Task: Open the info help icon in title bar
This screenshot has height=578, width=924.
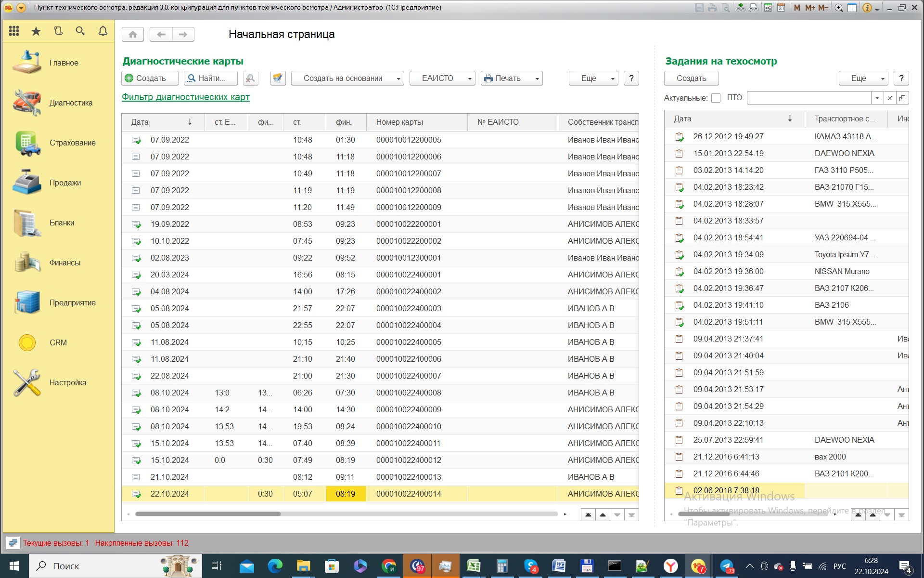Action: 867,8
